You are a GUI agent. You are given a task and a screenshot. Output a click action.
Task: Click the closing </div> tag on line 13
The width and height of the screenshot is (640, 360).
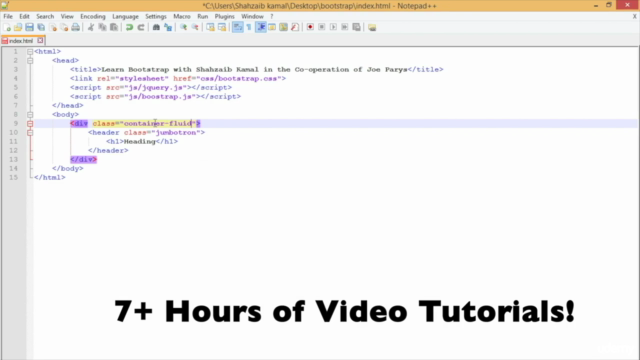point(83,159)
